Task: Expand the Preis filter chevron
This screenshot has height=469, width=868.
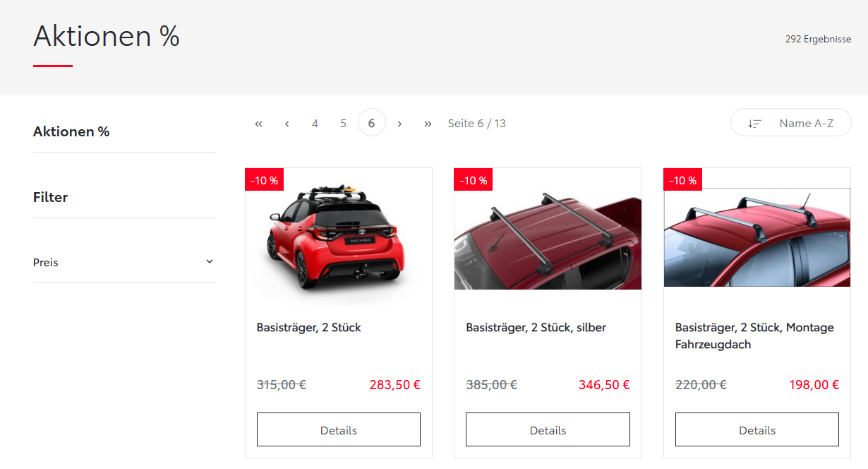Action: (210, 261)
